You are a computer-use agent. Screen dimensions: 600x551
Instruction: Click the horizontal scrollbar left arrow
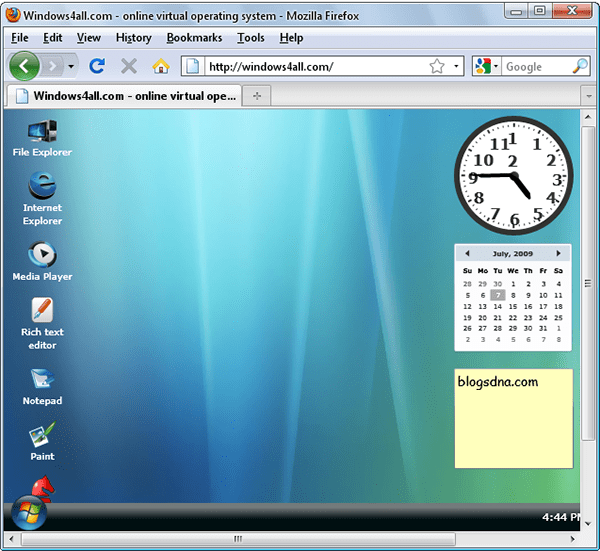coord(11,539)
